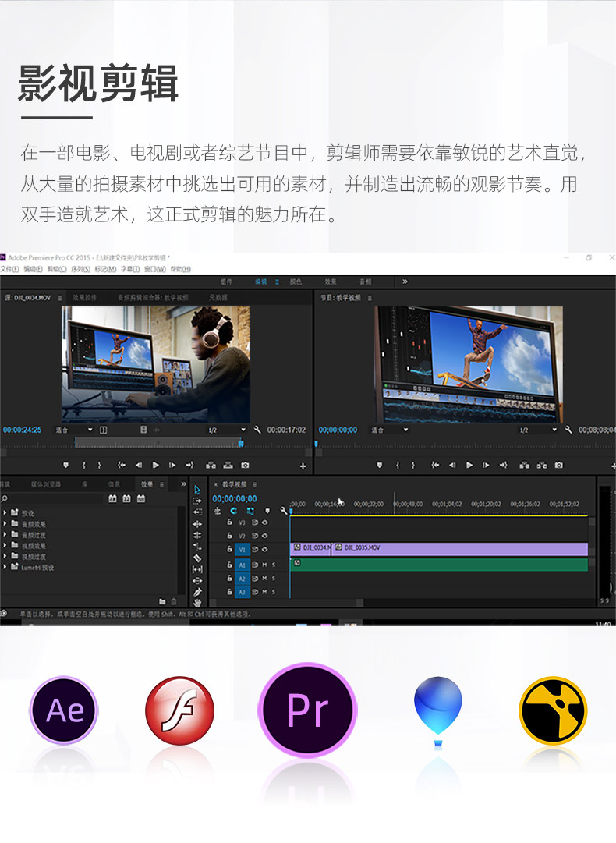Screen dimensions: 616x843
Task: Expand the 音频效果 folder
Action: pyautogui.click(x=5, y=523)
